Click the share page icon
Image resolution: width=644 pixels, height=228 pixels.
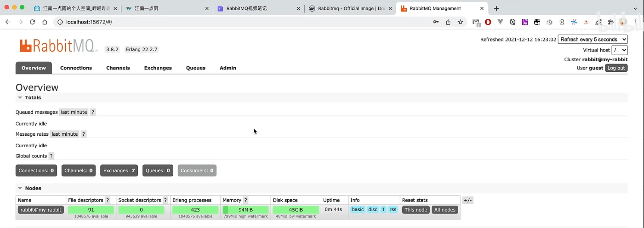coord(448,22)
